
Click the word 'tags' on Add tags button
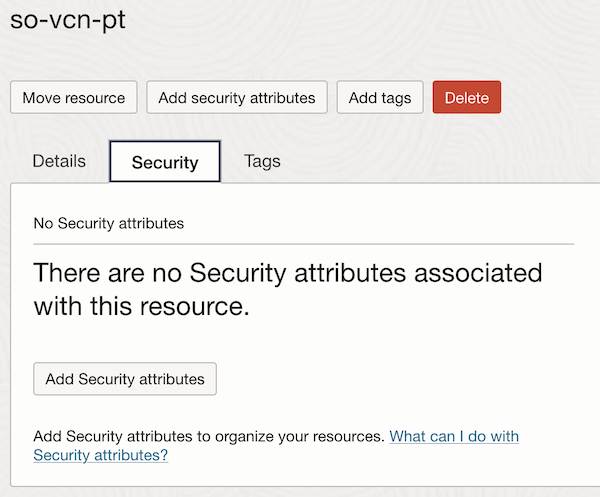[x=395, y=98]
